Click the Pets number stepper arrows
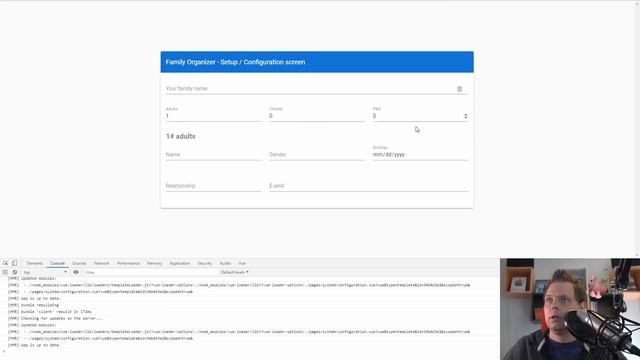 [465, 116]
